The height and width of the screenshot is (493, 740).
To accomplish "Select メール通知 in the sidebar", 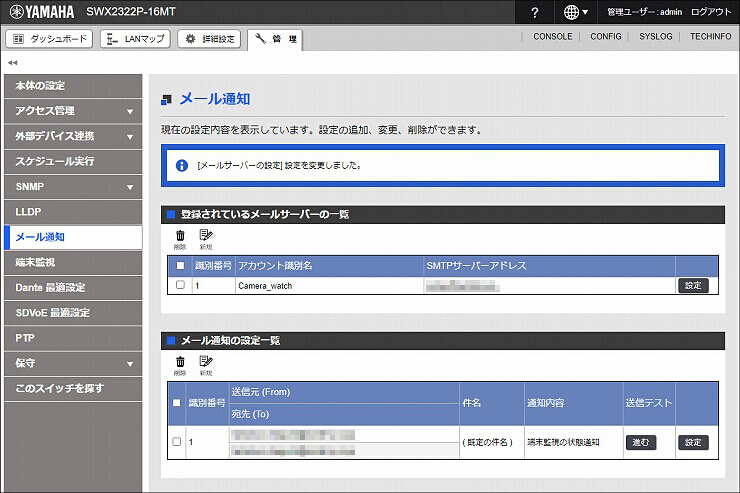I will click(x=73, y=237).
